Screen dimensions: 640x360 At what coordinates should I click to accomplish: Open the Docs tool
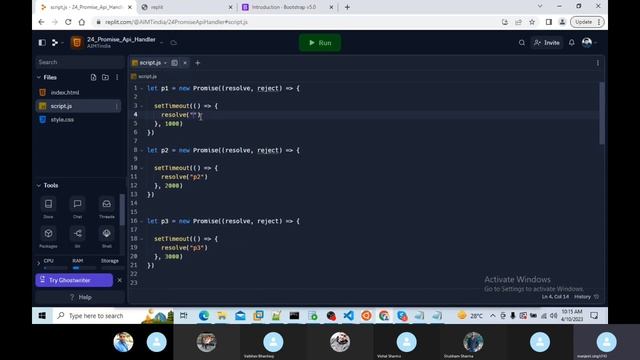click(48, 207)
